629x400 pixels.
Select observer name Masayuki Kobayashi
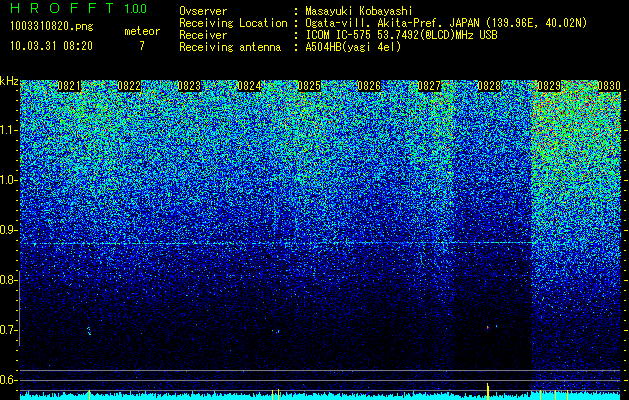pos(359,11)
